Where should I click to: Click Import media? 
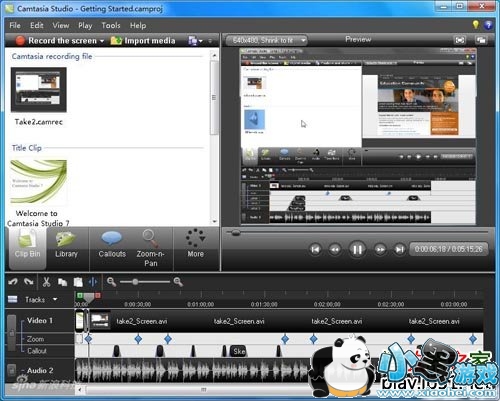143,41
